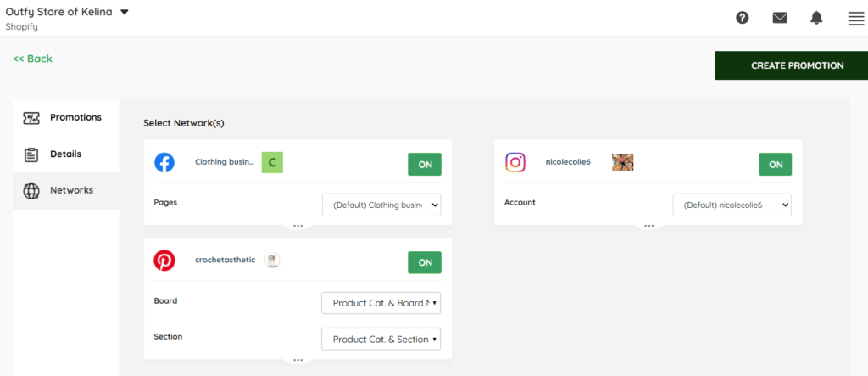This screenshot has height=376, width=868.
Task: Go back using the Back link
Action: click(x=32, y=59)
